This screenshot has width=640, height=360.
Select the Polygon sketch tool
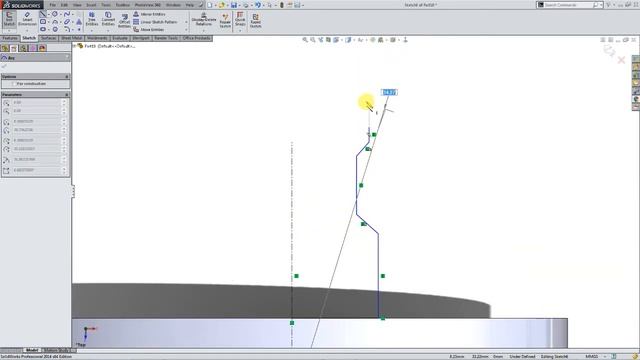pos(55,29)
